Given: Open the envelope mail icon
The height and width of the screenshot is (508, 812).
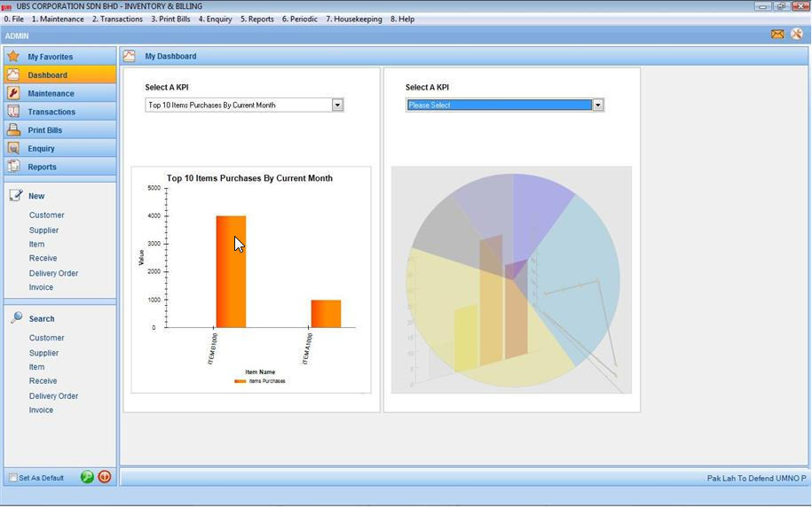Looking at the screenshot, I should point(777,35).
